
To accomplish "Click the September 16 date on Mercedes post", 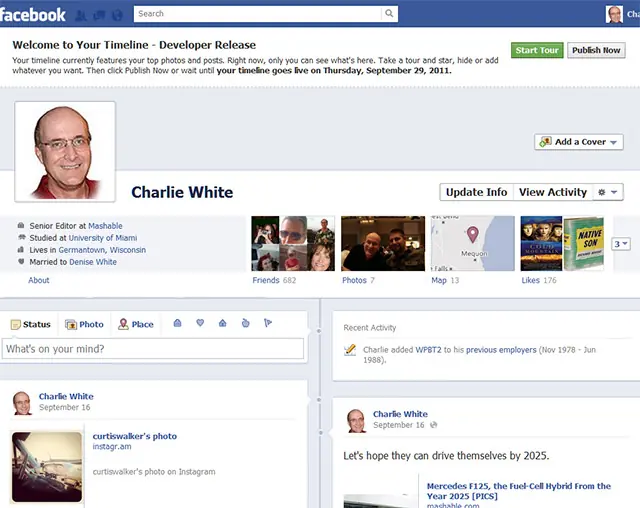I will pos(399,425).
